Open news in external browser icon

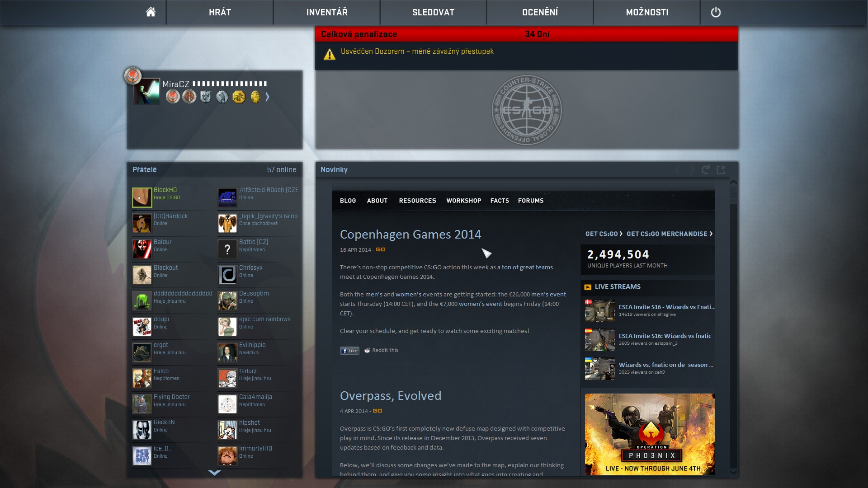click(721, 170)
